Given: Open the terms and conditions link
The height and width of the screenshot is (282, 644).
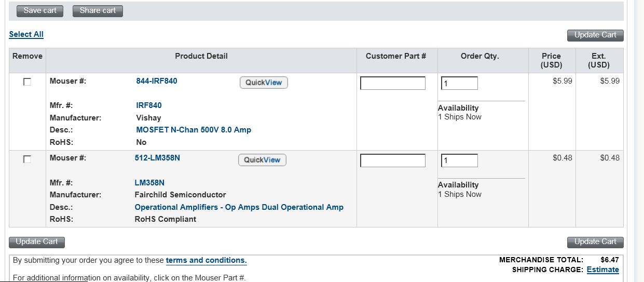Looking at the screenshot, I should click(x=207, y=260).
